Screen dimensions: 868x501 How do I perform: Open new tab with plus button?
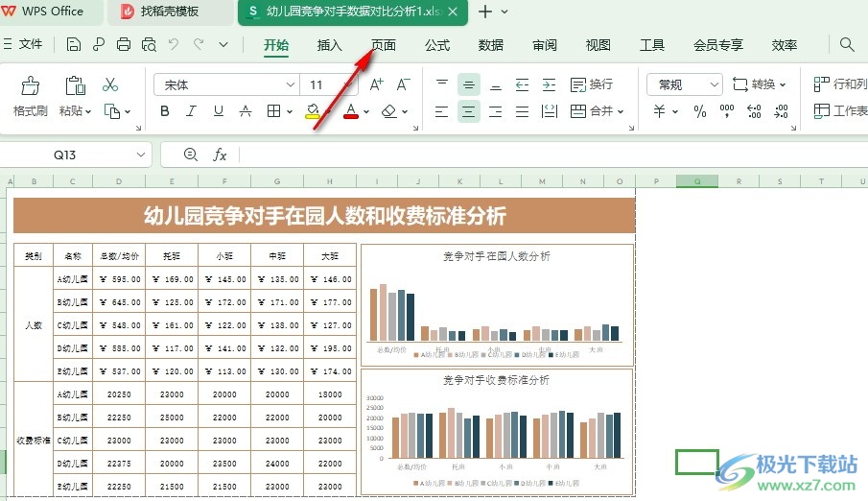485,12
